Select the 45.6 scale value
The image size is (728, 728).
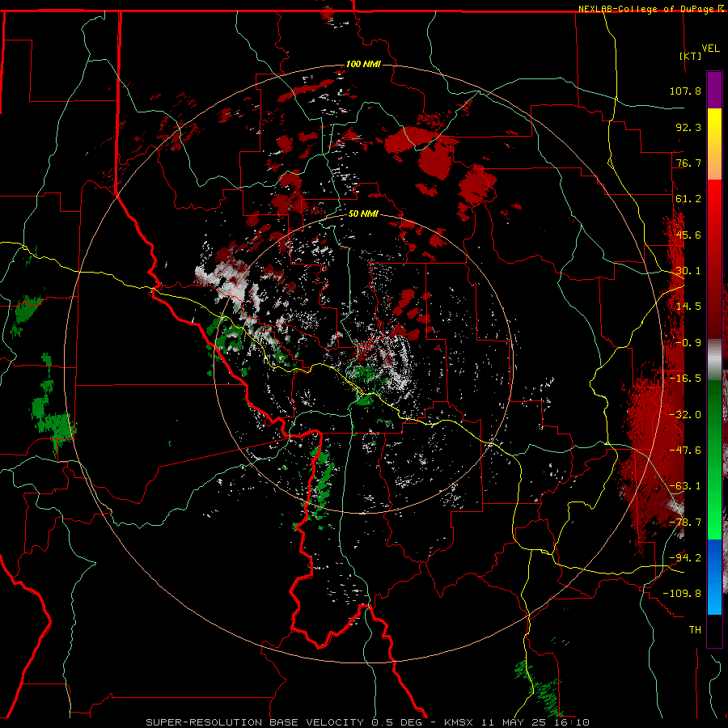[688, 235]
